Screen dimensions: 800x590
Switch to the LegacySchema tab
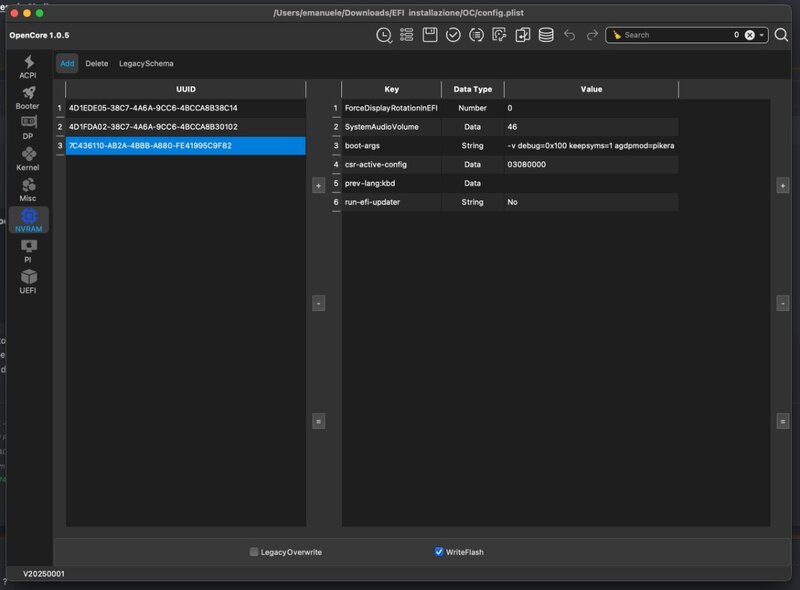pyautogui.click(x=146, y=63)
